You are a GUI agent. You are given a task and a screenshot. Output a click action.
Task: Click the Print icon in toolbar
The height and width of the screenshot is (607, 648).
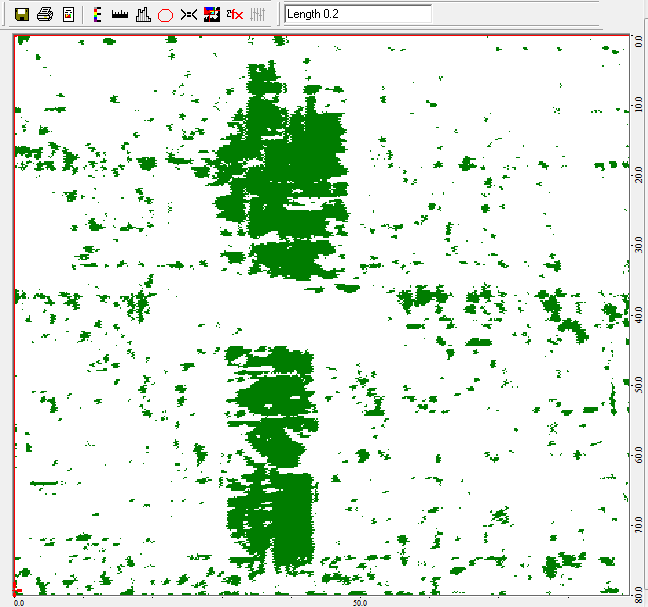tap(45, 14)
